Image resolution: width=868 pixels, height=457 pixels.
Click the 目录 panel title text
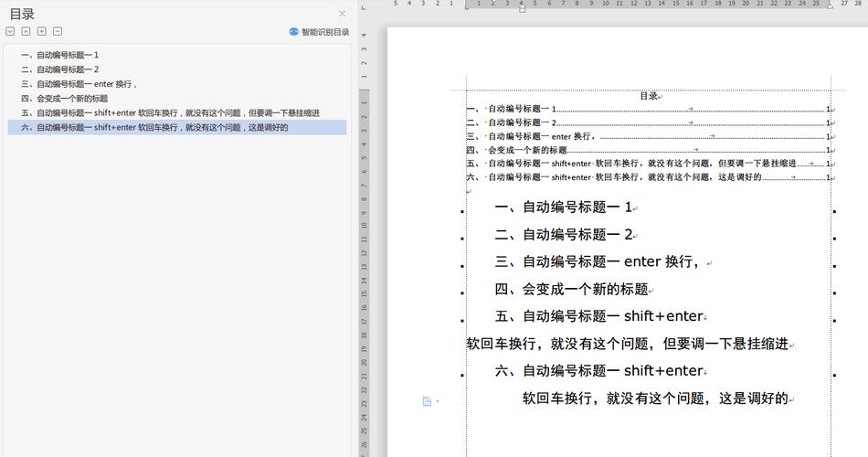22,14
